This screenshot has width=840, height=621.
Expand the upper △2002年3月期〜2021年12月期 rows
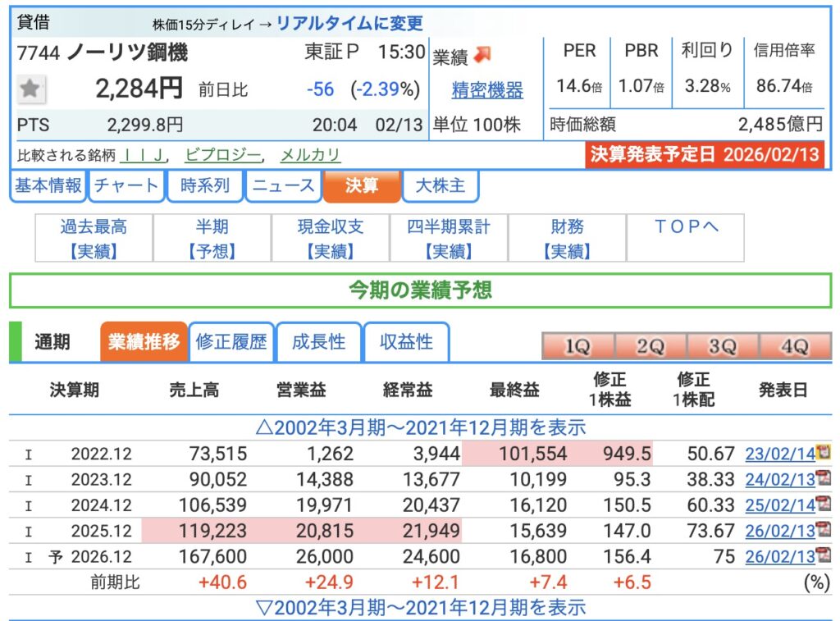(420, 427)
